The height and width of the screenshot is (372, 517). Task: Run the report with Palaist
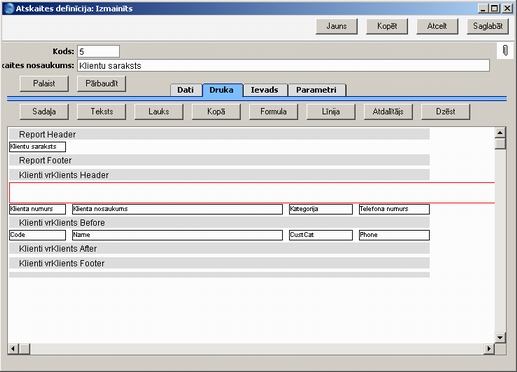click(44, 83)
